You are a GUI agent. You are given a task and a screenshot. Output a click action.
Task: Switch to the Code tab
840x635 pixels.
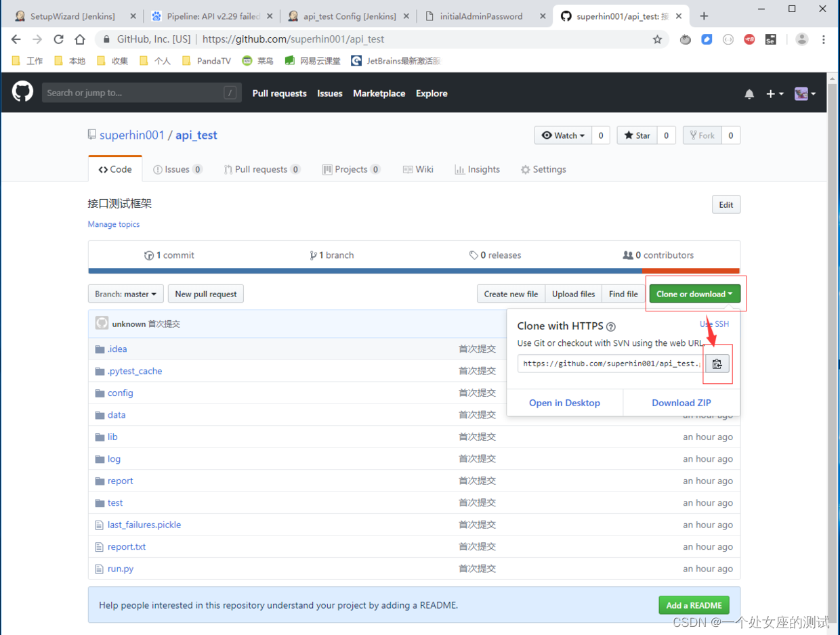[115, 169]
